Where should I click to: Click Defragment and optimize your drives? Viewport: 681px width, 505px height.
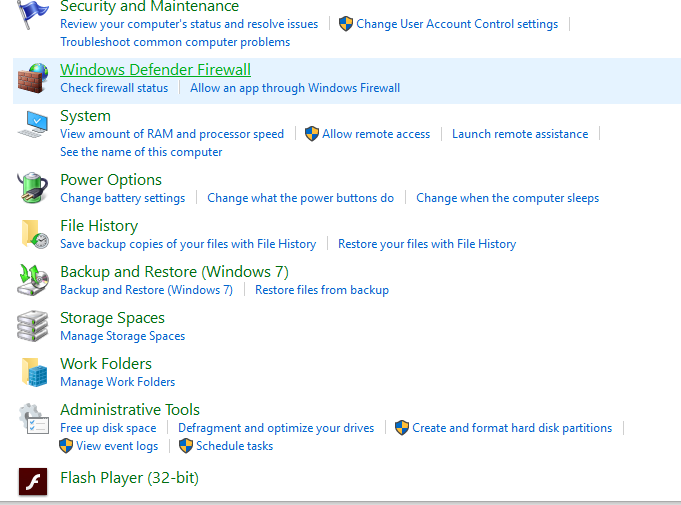tap(276, 428)
